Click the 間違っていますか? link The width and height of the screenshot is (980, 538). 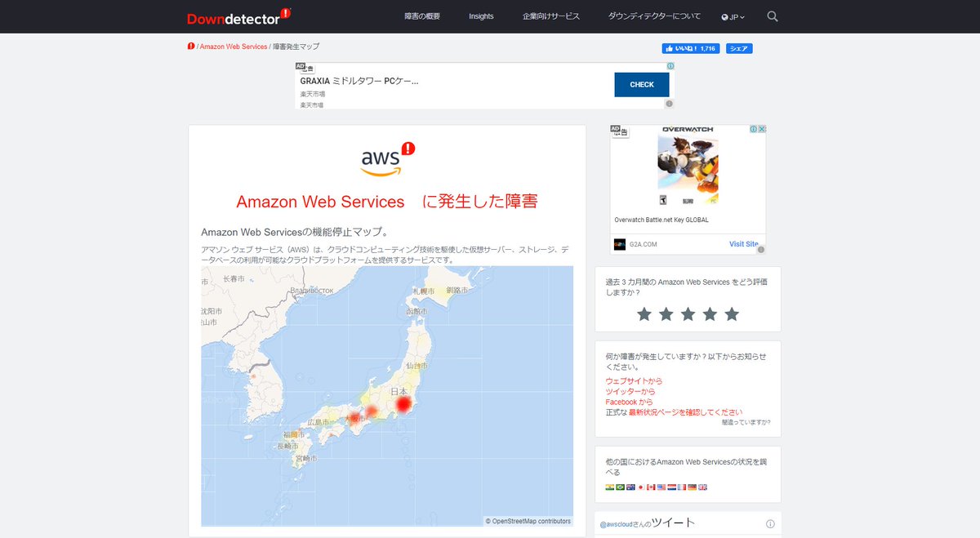click(746, 423)
